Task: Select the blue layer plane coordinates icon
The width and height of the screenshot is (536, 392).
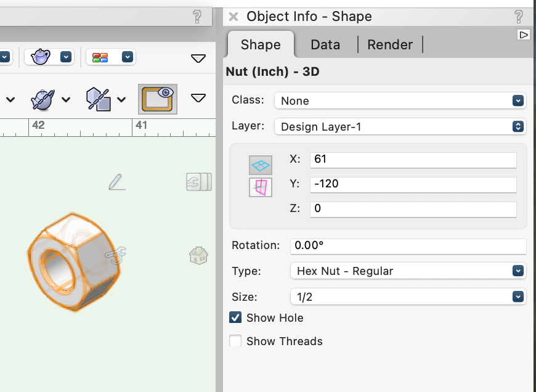Action: click(261, 165)
